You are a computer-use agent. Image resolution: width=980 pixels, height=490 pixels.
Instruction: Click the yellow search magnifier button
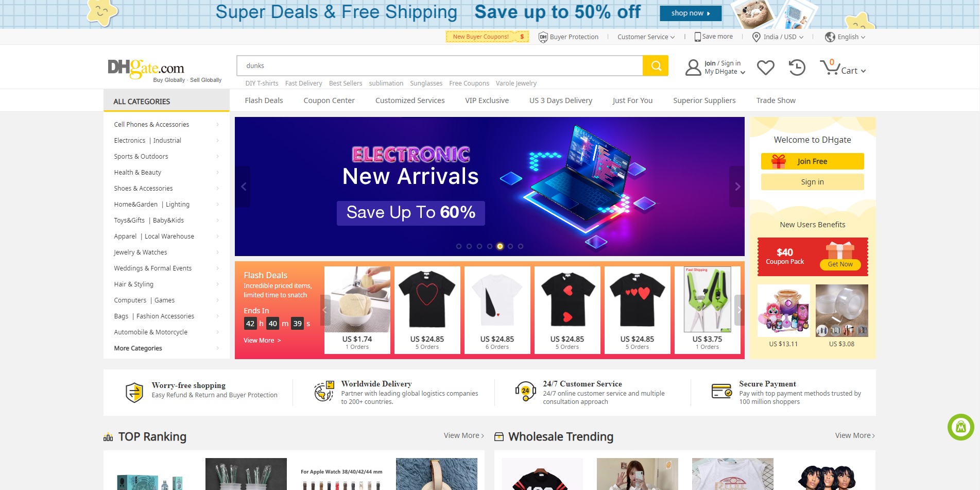tap(656, 66)
